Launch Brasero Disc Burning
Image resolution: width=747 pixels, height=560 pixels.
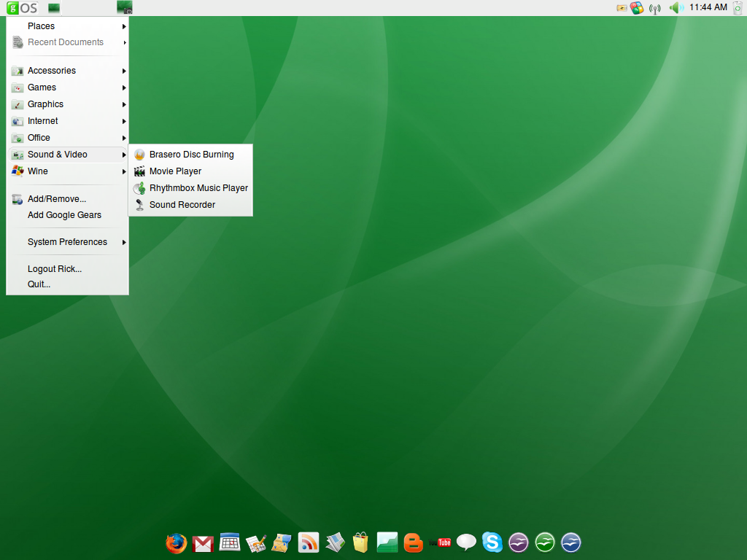[190, 155]
